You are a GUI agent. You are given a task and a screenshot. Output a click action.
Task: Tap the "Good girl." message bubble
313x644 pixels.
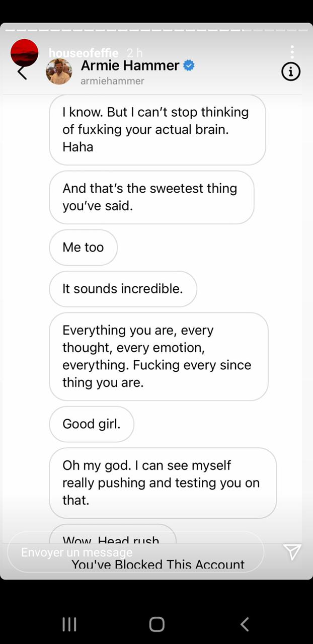coord(92,424)
